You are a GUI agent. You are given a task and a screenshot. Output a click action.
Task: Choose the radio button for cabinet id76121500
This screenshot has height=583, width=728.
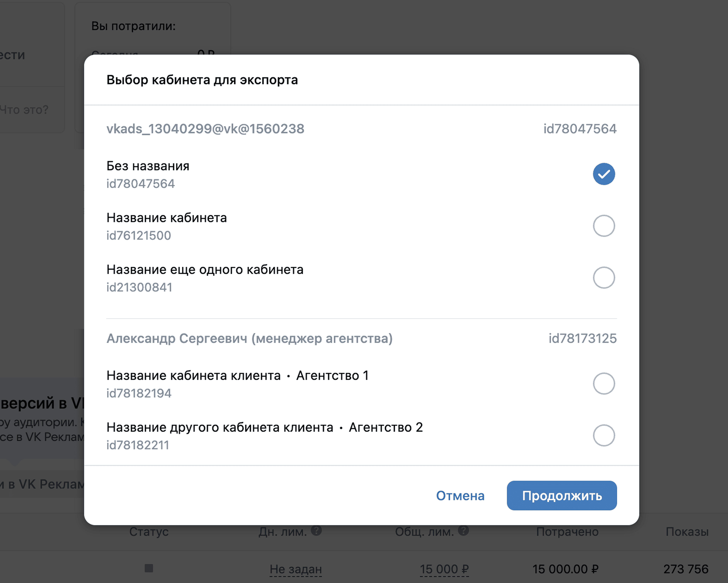604,226
